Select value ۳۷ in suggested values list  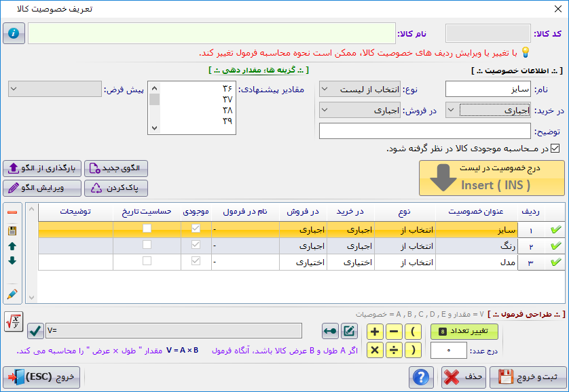227,99
